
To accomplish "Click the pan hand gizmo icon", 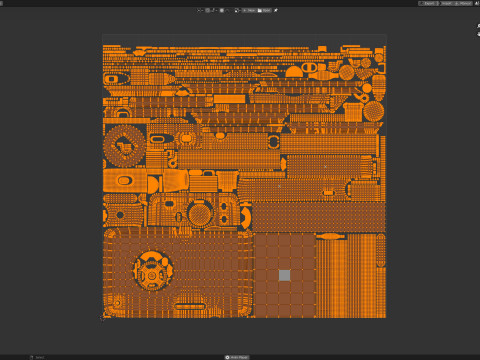I will (478, 34).
